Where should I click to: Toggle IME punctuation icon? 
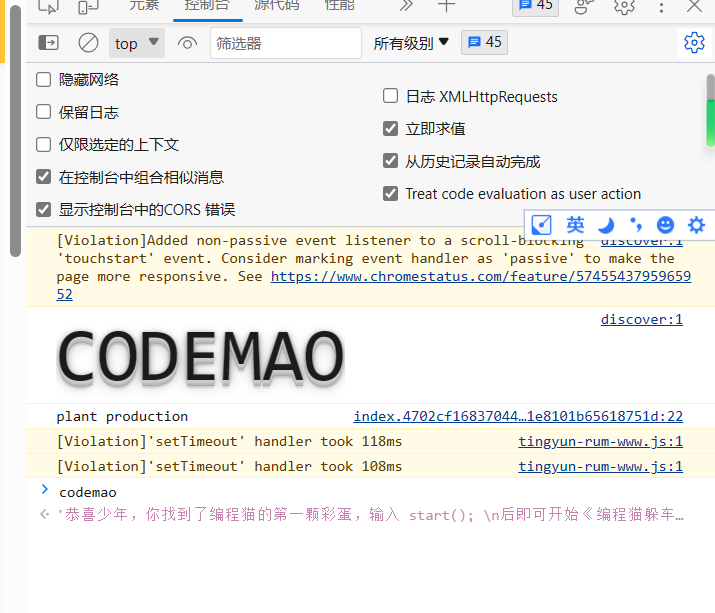pos(636,225)
